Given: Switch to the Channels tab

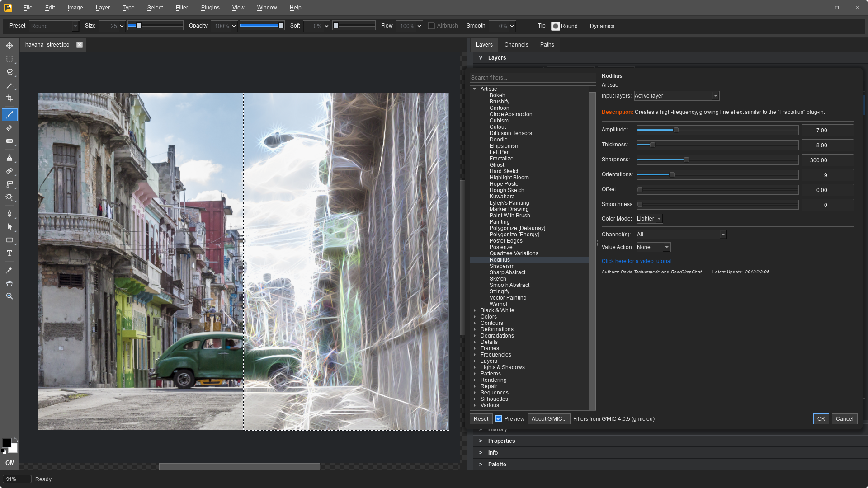Looking at the screenshot, I should [516, 45].
